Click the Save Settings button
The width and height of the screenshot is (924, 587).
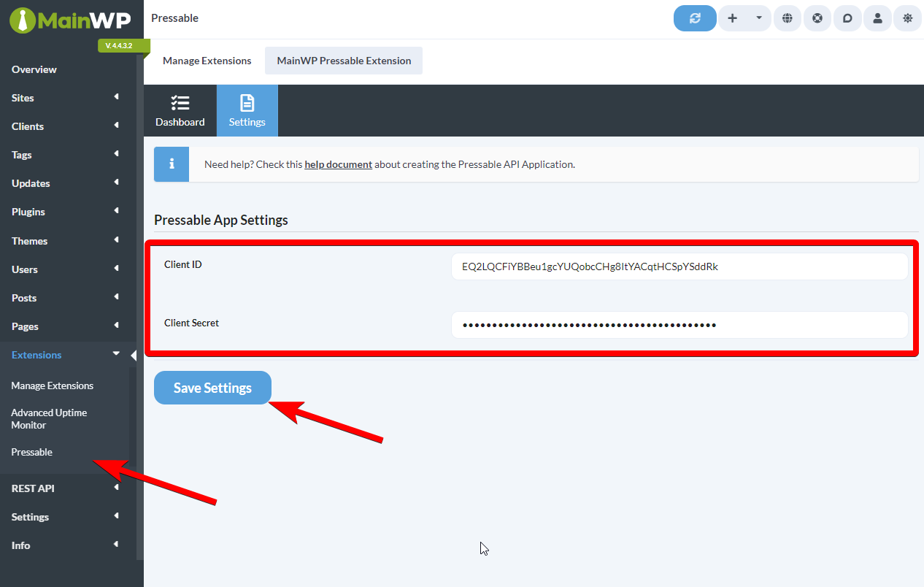click(212, 388)
